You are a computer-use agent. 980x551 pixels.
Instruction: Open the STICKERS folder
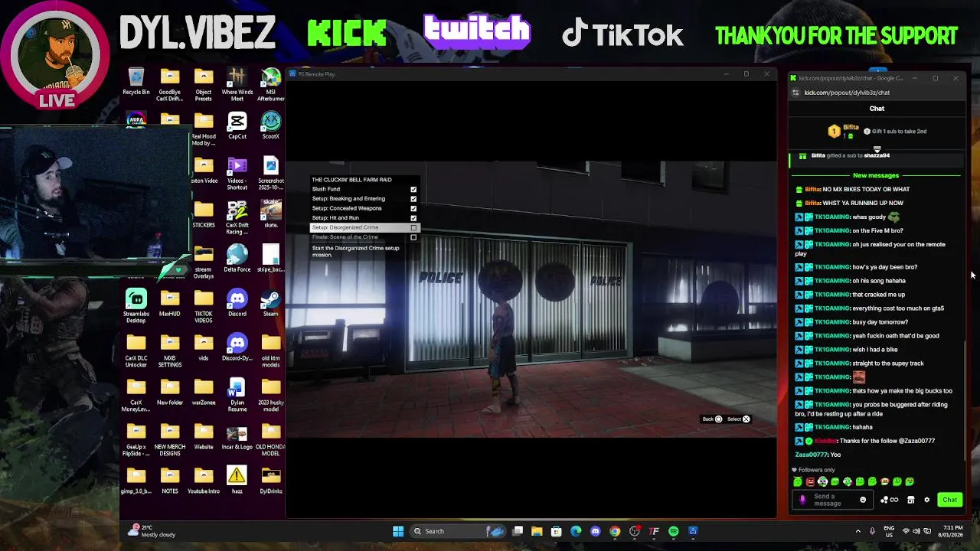[204, 214]
